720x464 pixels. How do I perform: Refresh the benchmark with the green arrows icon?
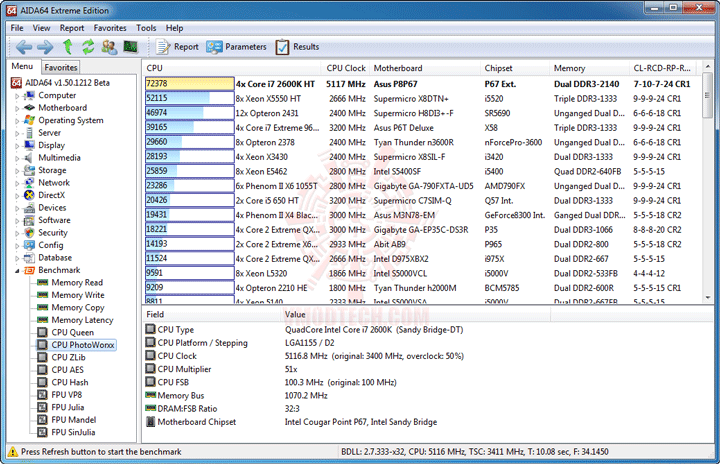click(88, 47)
